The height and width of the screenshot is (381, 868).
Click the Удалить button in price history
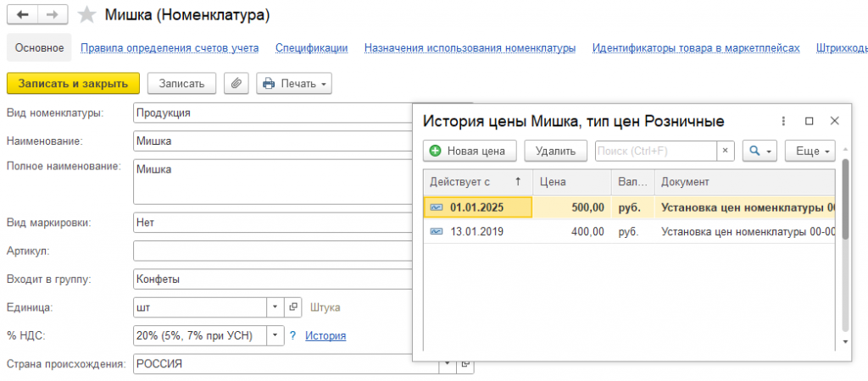(555, 151)
